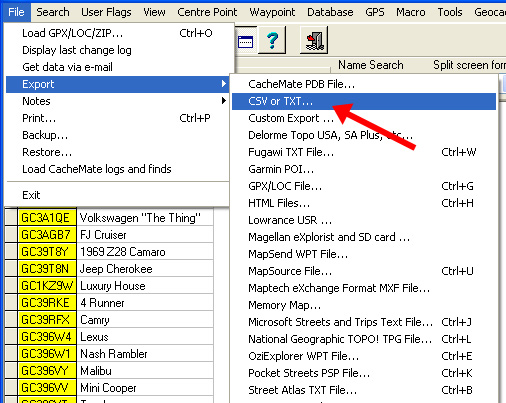This screenshot has width=506, height=403.
Task: Select MapSend WPT File export
Action: pyautogui.click(x=364, y=254)
